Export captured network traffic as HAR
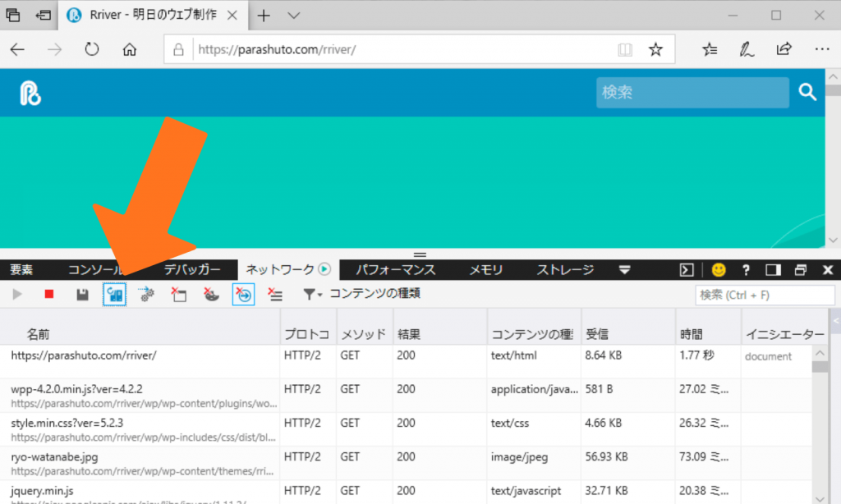841x504 pixels. coord(81,294)
